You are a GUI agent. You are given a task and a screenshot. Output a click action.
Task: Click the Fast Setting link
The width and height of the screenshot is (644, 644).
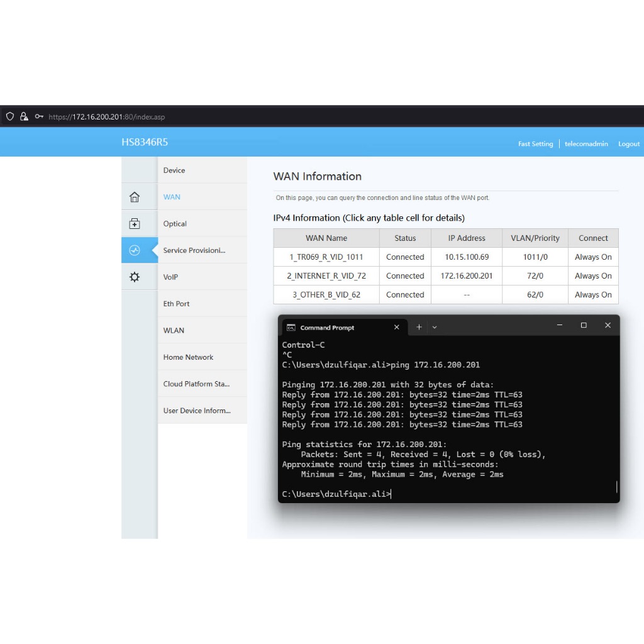click(x=535, y=144)
